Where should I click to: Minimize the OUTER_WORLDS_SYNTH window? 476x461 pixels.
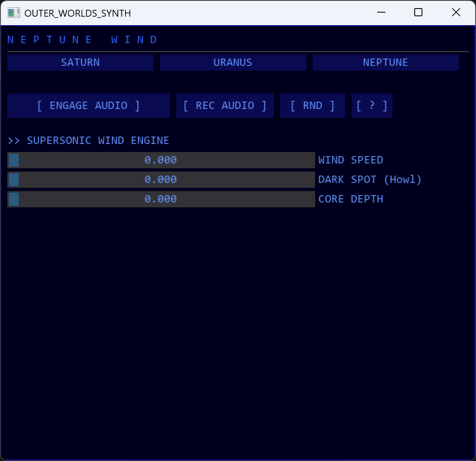(x=381, y=13)
